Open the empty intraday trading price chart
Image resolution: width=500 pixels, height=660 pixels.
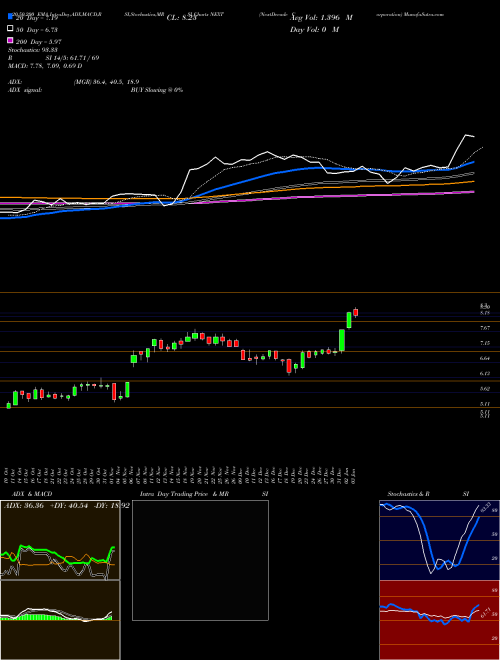[200, 560]
